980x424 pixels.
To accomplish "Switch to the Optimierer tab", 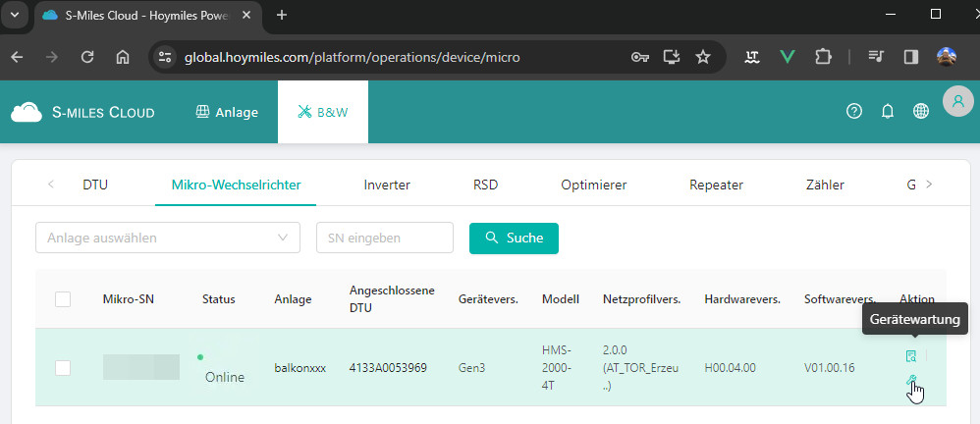I will (x=593, y=185).
